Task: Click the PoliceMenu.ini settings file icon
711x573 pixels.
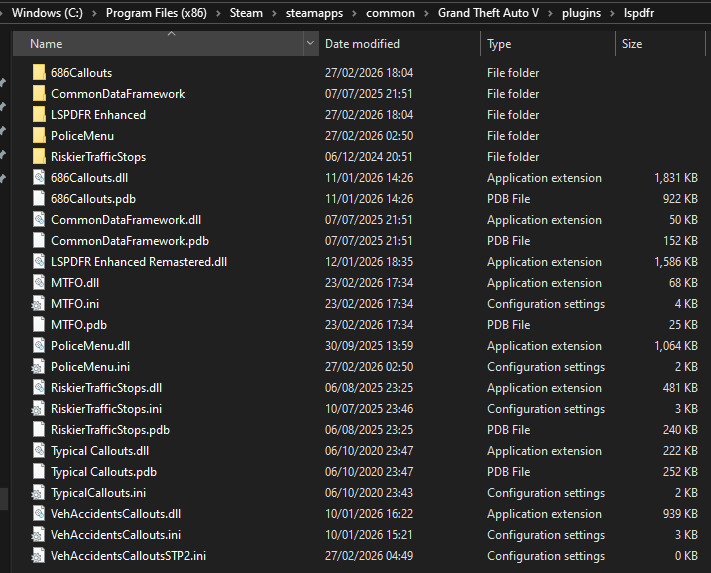Action: [x=38, y=367]
